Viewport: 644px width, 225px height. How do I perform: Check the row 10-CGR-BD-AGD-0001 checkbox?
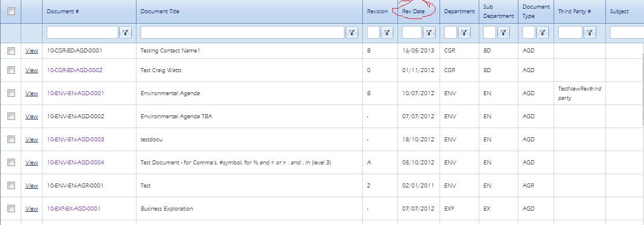(x=12, y=51)
